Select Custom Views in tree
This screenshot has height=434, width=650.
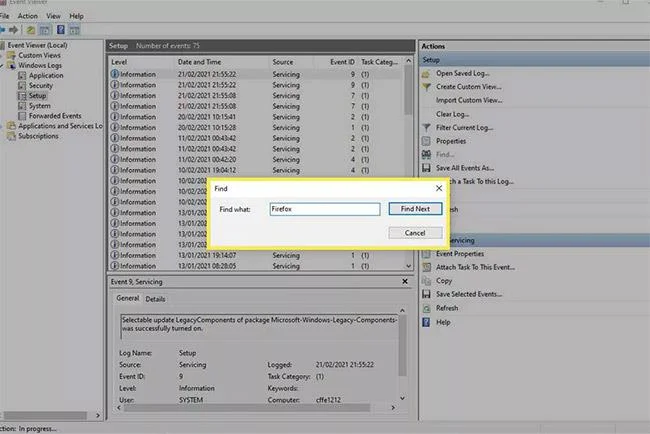39,55
